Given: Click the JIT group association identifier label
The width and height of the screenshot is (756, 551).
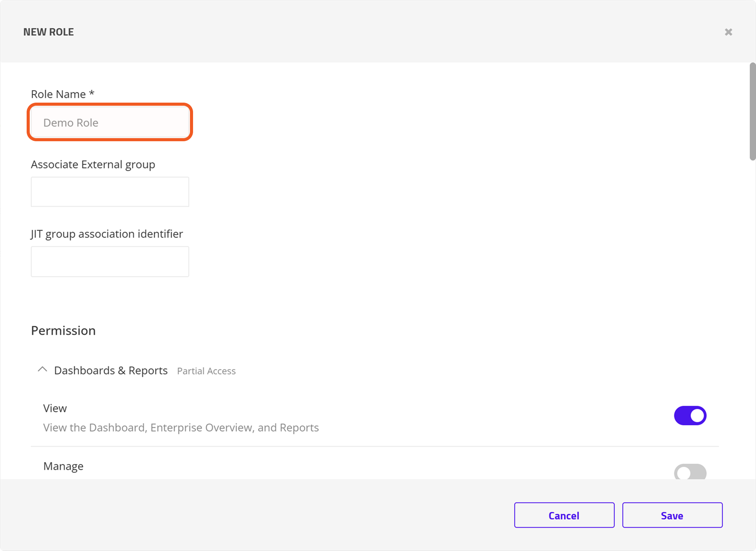Looking at the screenshot, I should (107, 234).
